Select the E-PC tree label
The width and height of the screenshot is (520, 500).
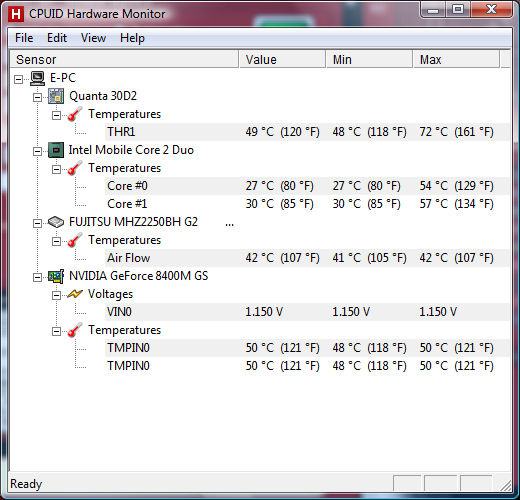(x=63, y=78)
